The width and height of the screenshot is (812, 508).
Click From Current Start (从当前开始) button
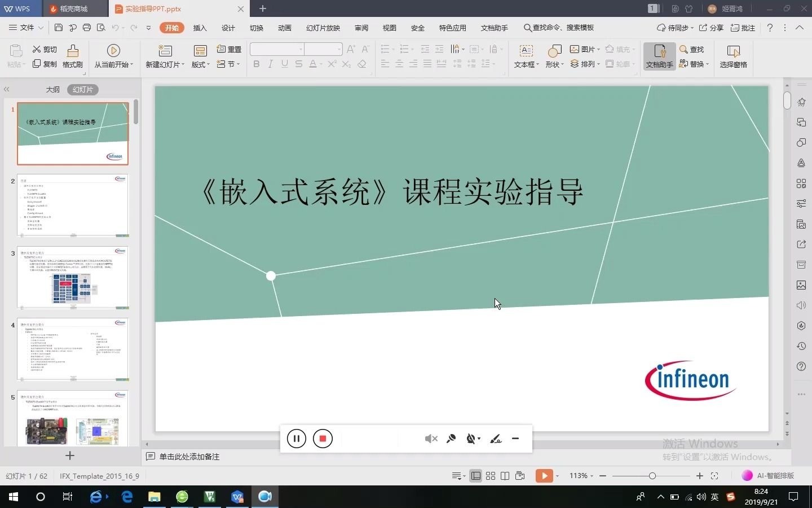[x=113, y=56]
